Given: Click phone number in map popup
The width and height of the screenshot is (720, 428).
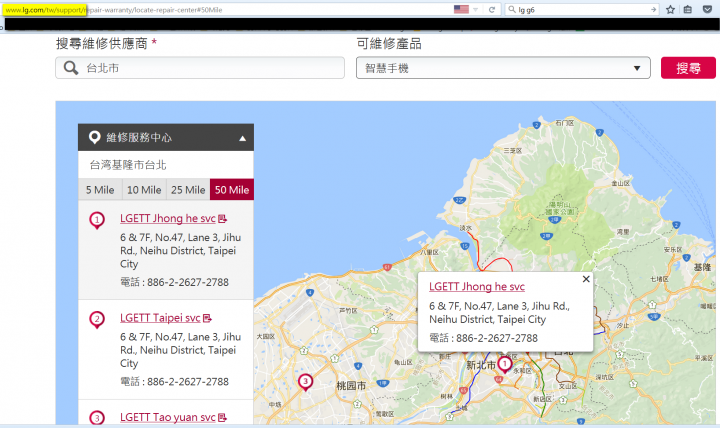Looking at the screenshot, I should point(497,338).
